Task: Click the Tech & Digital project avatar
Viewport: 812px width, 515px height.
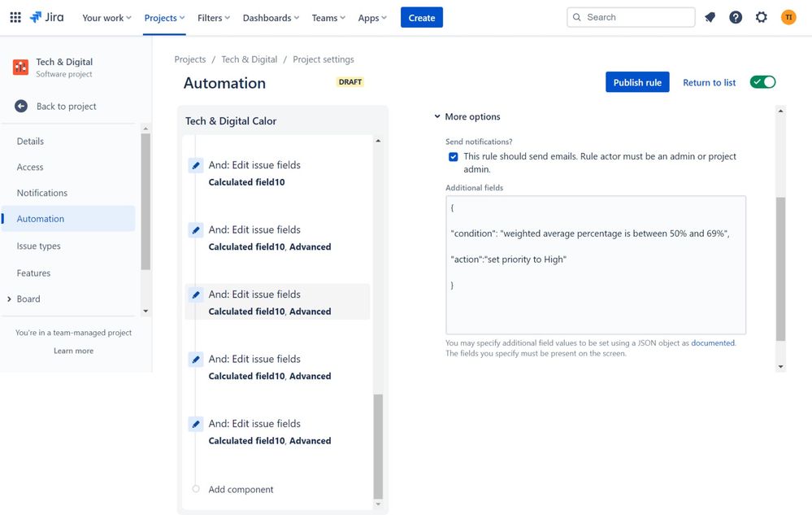Action: pos(20,66)
